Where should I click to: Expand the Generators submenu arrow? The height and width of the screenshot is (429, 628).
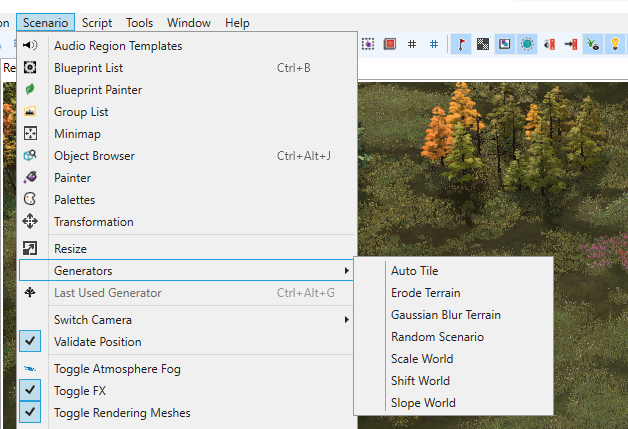[x=346, y=271]
